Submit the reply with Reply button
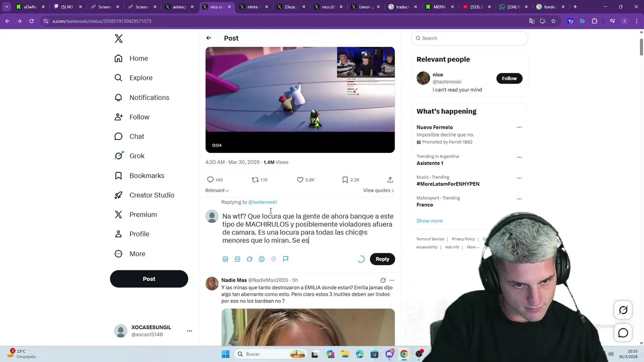 [382, 259]
